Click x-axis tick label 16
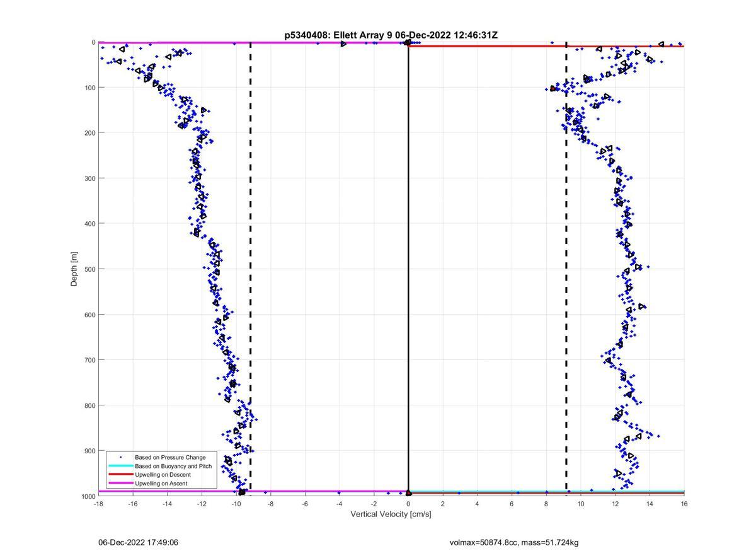 684,504
